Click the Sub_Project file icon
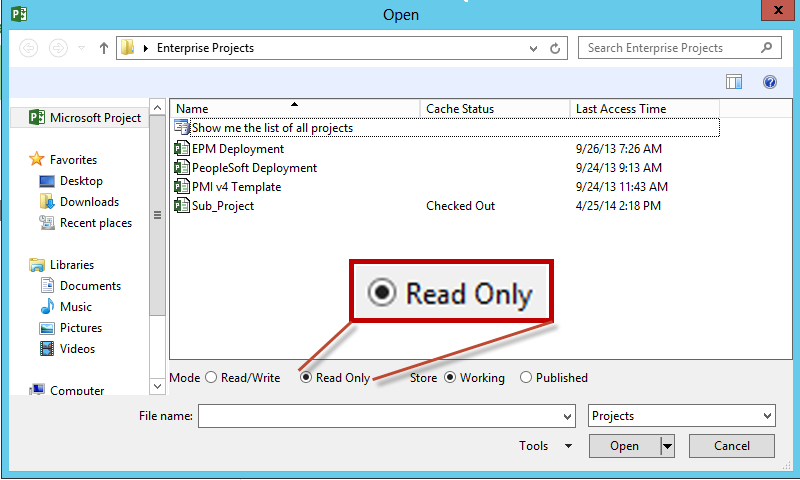 (x=182, y=205)
